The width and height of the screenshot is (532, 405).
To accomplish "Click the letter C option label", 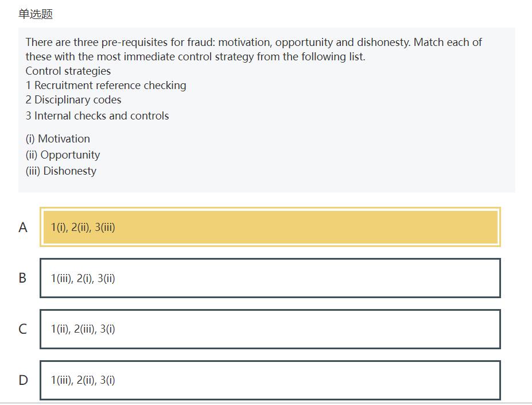I will tap(23, 329).
